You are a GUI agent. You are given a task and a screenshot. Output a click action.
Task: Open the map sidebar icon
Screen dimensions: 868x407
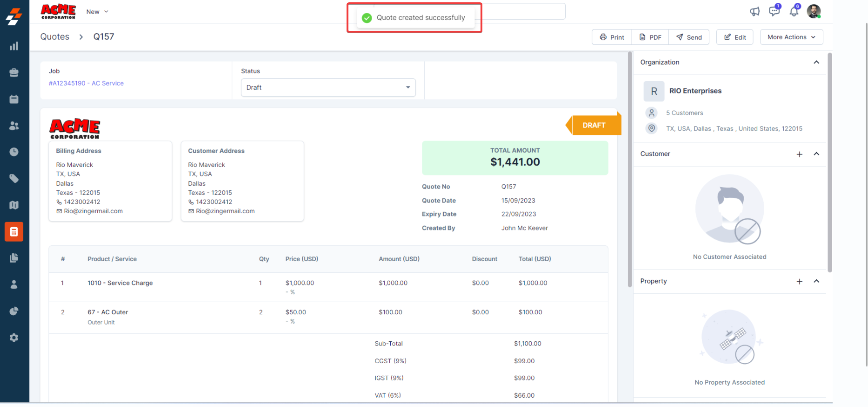coord(14,205)
